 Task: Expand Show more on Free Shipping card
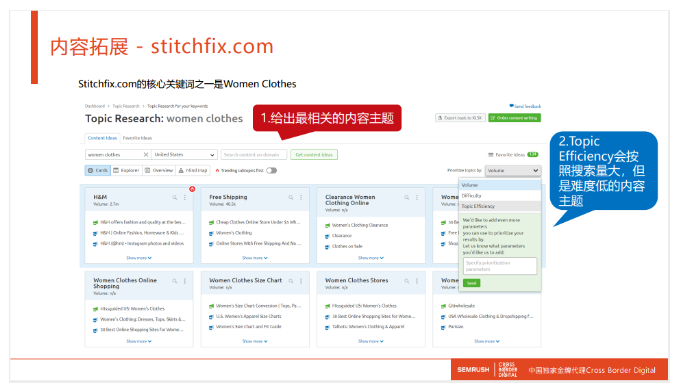[x=255, y=258]
